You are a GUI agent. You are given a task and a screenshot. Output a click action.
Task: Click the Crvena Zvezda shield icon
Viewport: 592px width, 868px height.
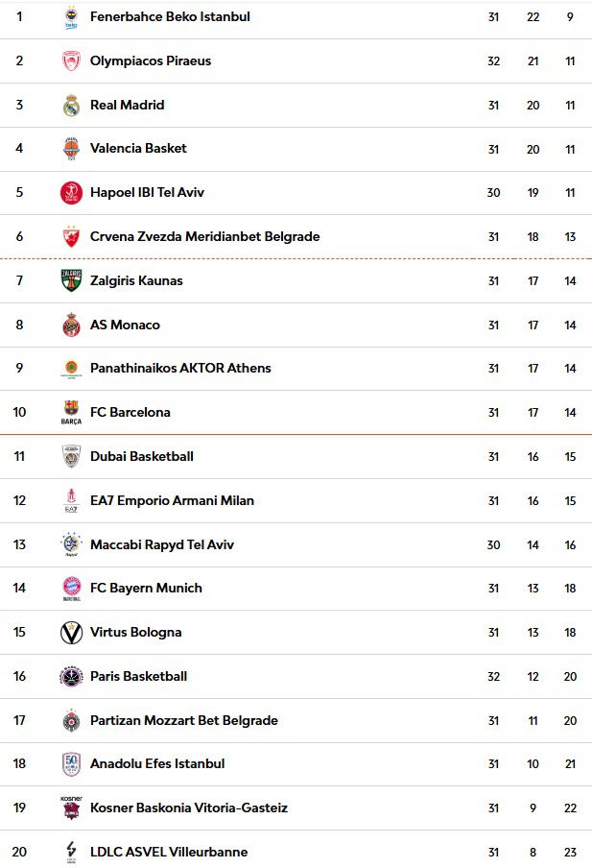71,236
